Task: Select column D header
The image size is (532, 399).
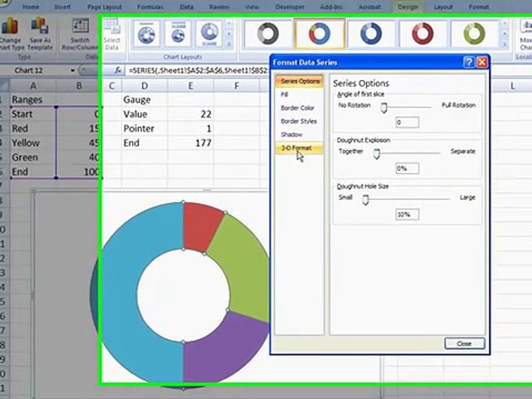Action: 145,86
